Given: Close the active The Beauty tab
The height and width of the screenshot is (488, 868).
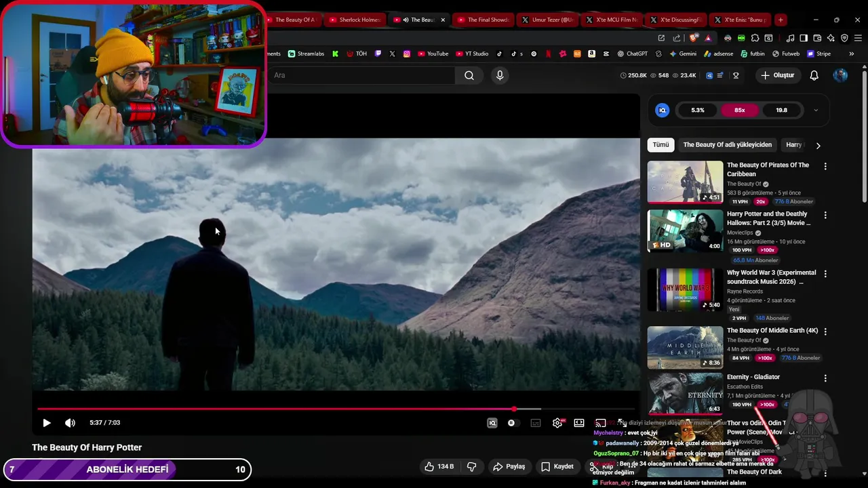Looking at the screenshot, I should coord(443,20).
